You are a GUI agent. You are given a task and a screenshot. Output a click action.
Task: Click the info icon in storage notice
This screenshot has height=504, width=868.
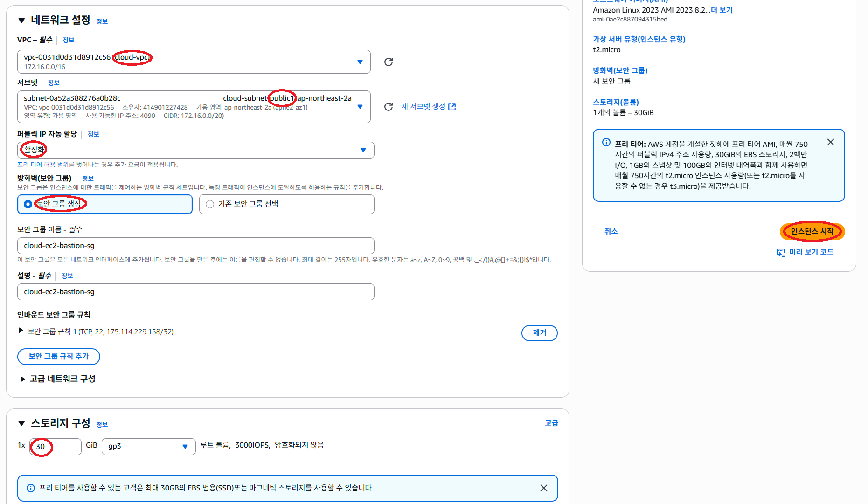pos(31,488)
